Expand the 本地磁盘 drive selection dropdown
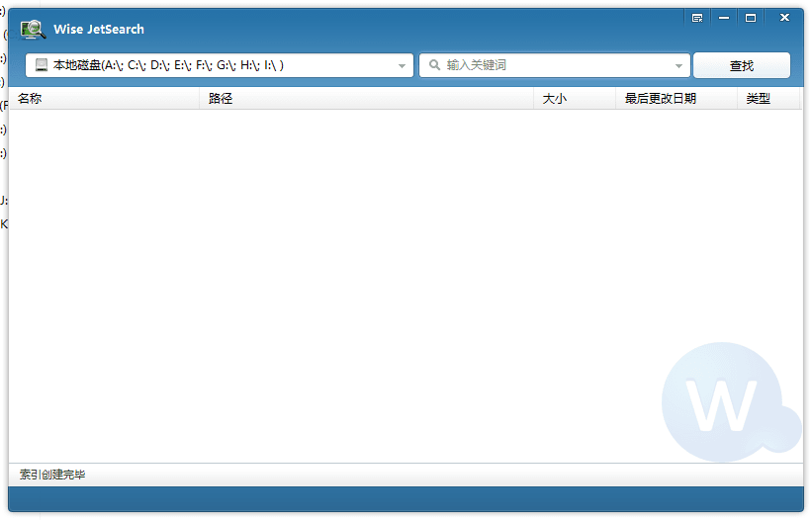 (402, 66)
